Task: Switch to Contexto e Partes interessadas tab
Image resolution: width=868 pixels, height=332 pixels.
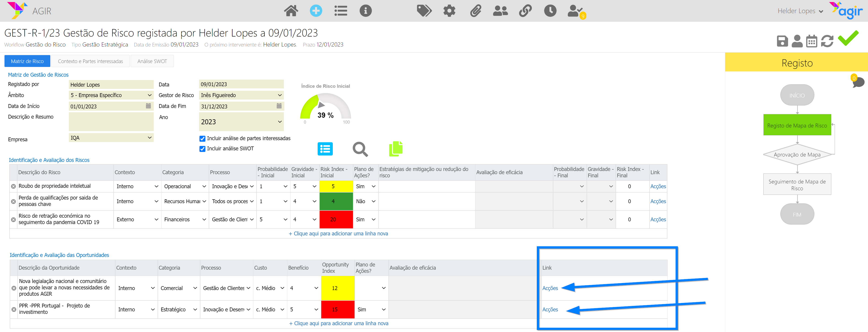Action: [90, 61]
